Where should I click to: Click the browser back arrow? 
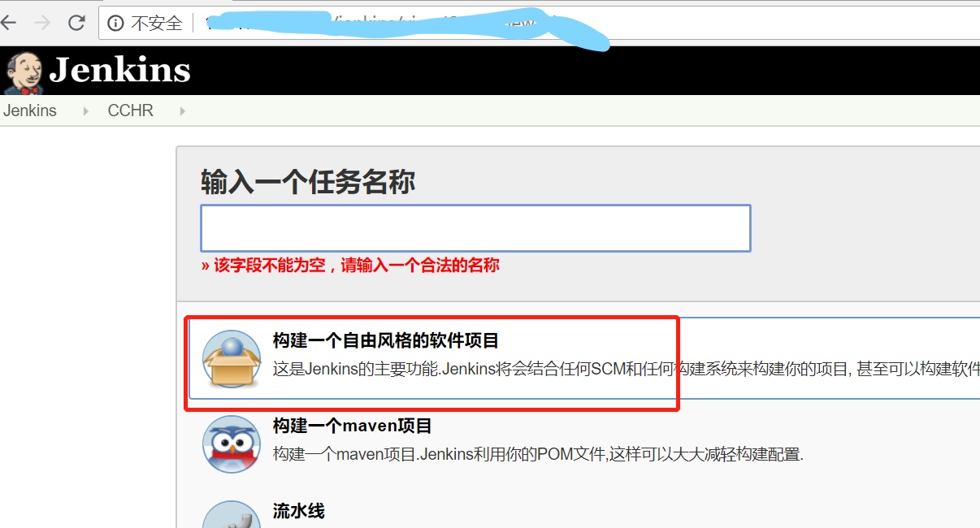point(7,23)
